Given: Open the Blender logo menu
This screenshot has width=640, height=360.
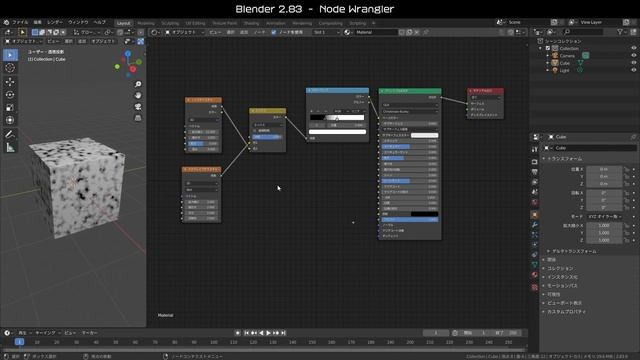Looking at the screenshot, I should (6, 22).
